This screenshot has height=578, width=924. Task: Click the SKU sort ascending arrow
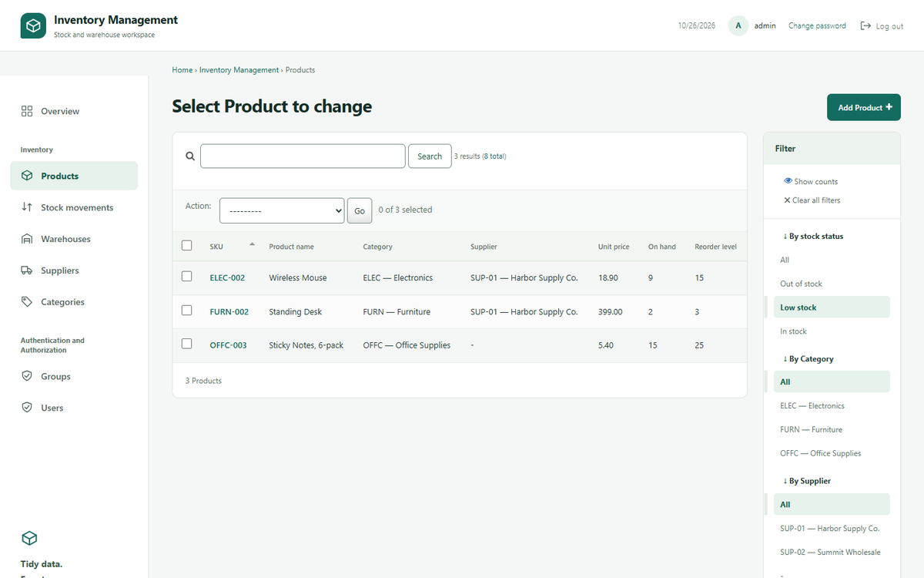tap(252, 244)
